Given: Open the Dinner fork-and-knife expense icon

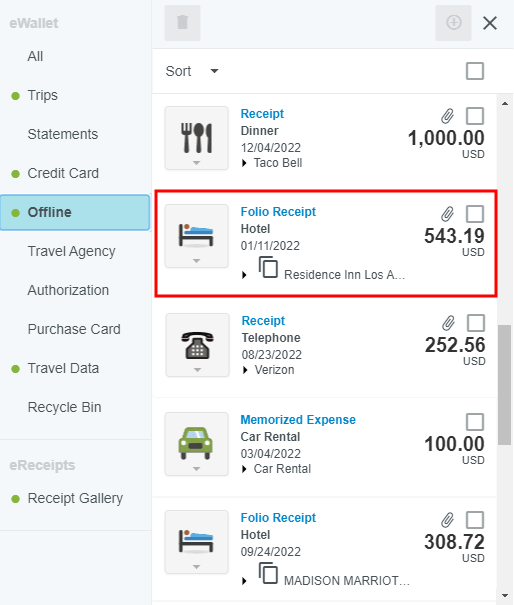Looking at the screenshot, I should tap(196, 138).
